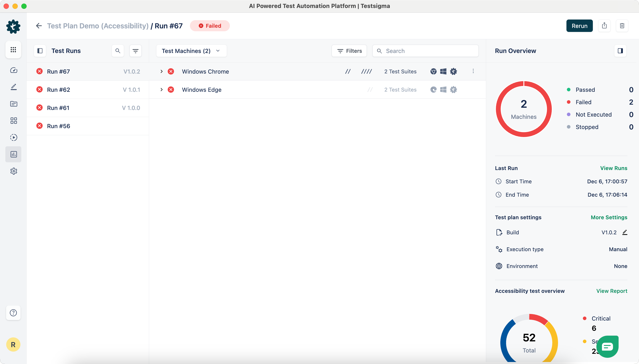Image resolution: width=639 pixels, height=364 pixels.
Task: Click the Search input field
Action: tap(425, 51)
